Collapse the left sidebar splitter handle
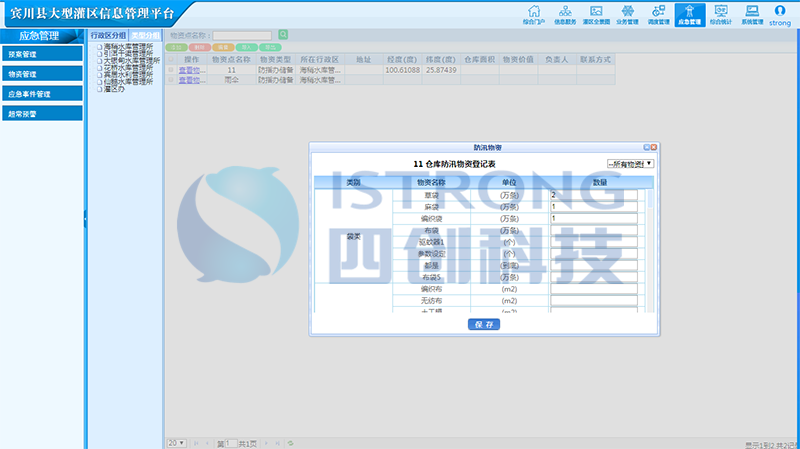Screen dimensions: 800x449 tap(85, 219)
